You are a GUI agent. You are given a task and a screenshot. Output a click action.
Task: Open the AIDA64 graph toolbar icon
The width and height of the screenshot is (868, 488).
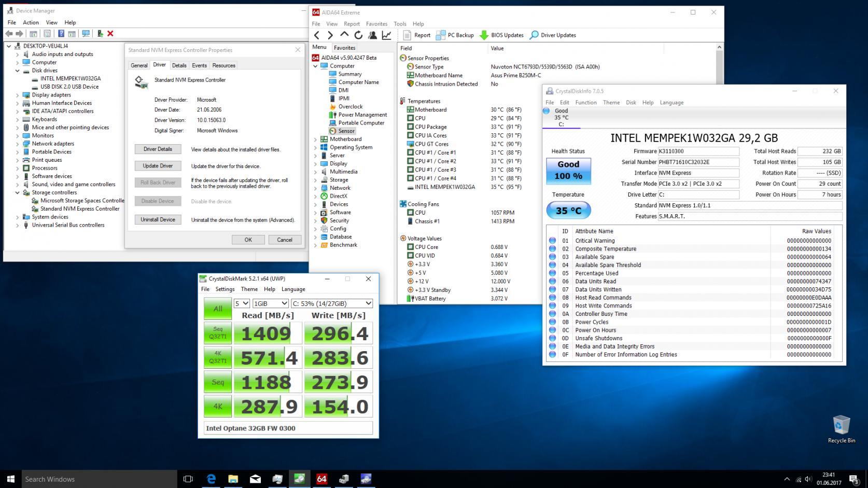[387, 35]
